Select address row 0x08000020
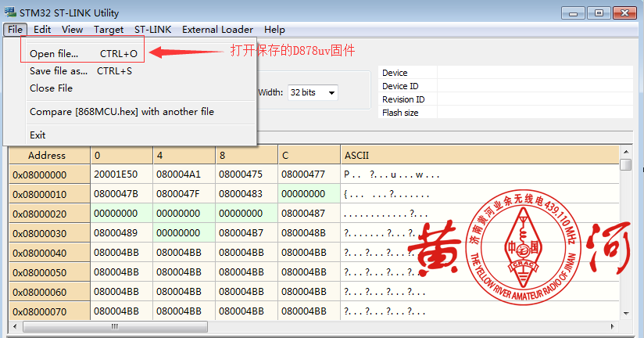This screenshot has width=644, height=338. [x=49, y=214]
